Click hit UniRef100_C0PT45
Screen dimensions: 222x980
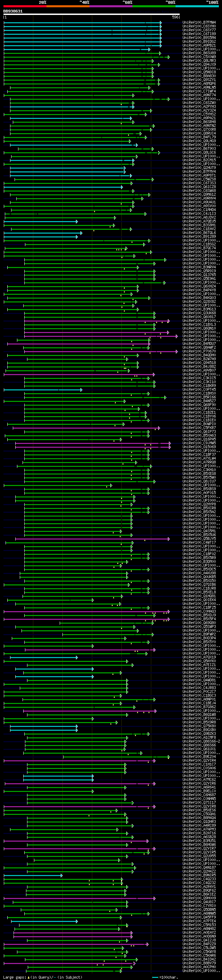[199, 389]
